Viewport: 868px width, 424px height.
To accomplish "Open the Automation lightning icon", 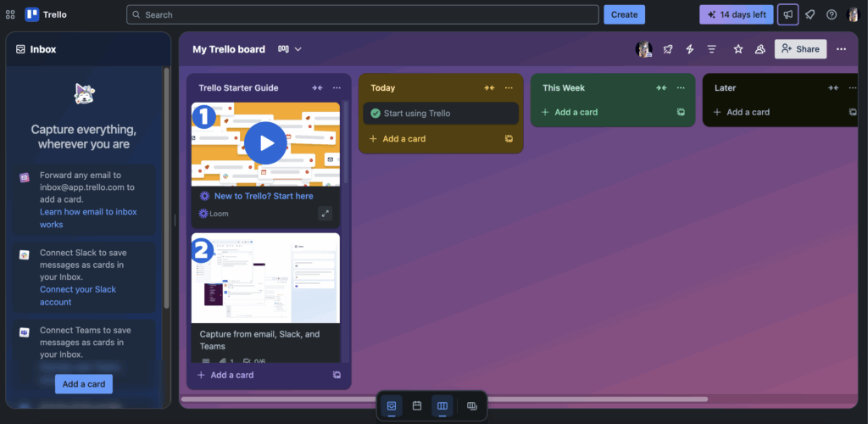I will [690, 49].
